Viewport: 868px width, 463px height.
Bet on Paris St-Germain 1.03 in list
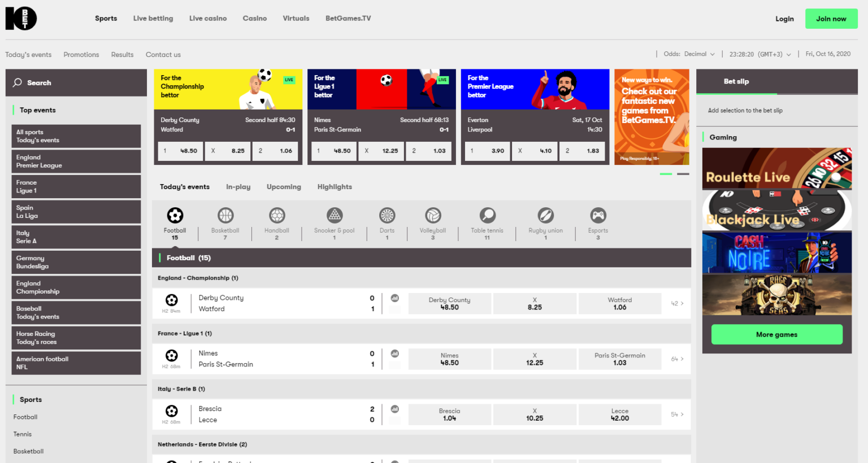click(x=620, y=359)
